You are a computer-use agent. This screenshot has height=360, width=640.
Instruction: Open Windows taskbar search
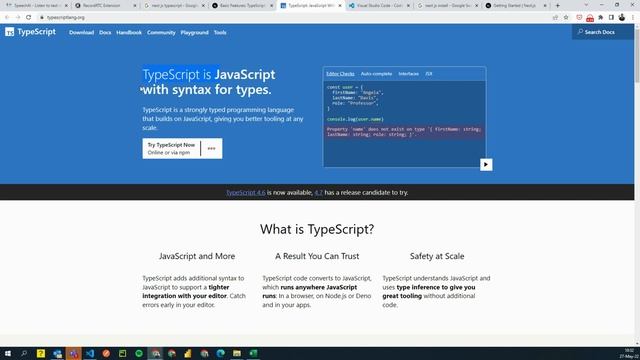click(x=24, y=353)
